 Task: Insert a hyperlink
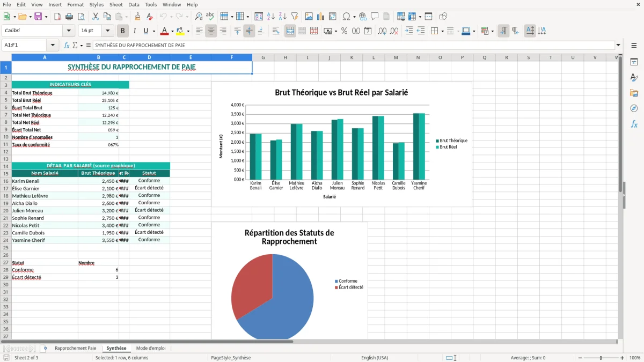pyautogui.click(x=363, y=17)
